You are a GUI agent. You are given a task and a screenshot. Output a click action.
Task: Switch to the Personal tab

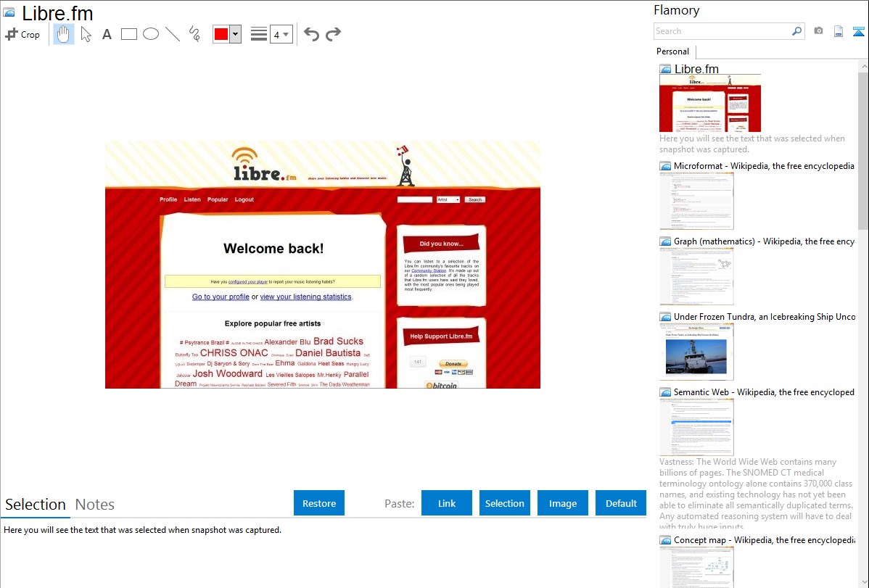pos(673,51)
